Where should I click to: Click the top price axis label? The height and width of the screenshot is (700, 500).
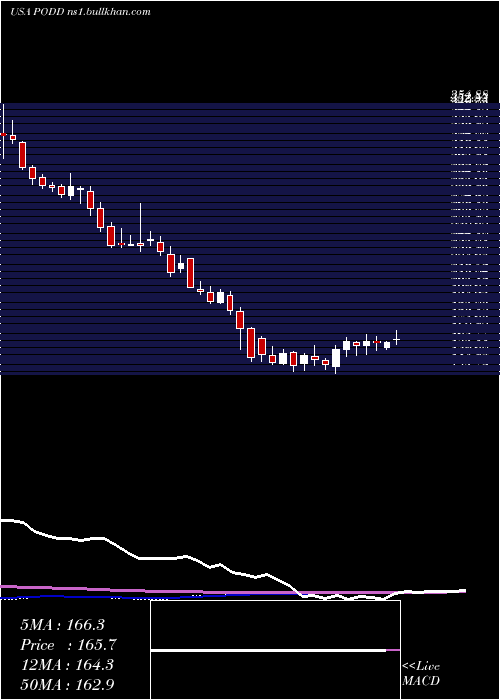(470, 95)
